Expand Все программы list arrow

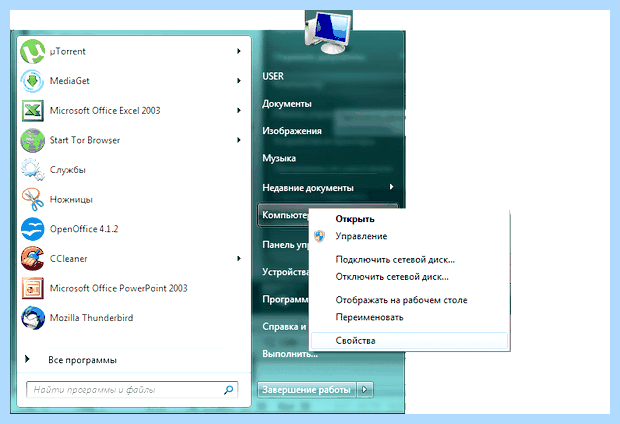click(x=27, y=359)
